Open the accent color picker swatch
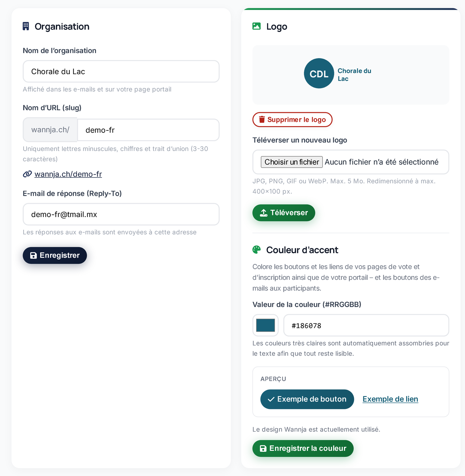Image resolution: width=465 pixels, height=476 pixels. pos(265,325)
